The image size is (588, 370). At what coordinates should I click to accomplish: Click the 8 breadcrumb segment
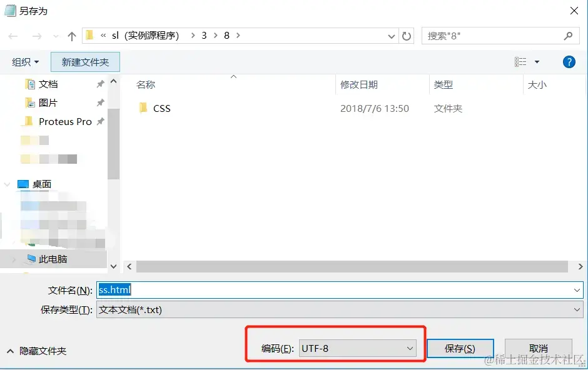[226, 36]
